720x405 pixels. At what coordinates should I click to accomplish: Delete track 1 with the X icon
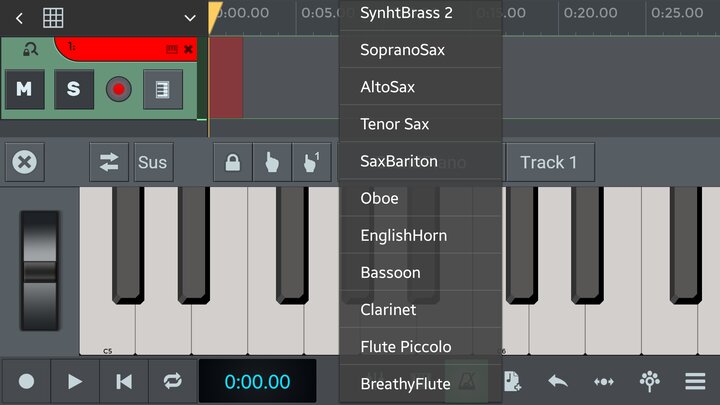[188, 49]
